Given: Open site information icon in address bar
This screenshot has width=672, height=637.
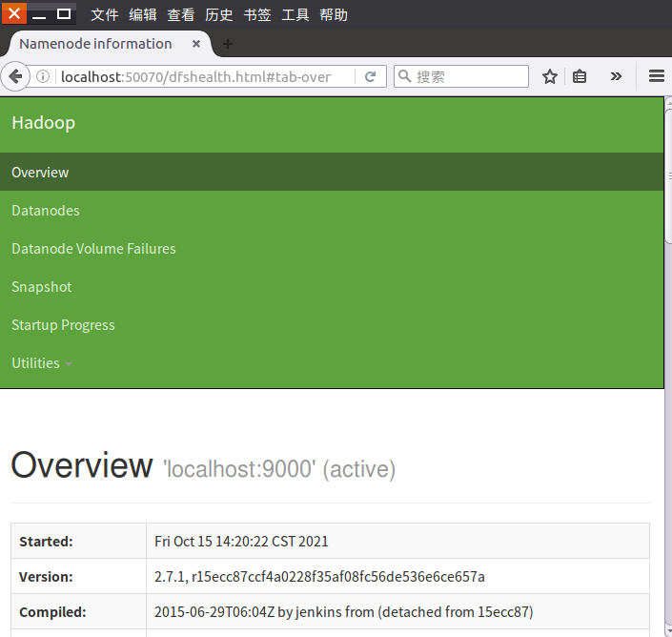Looking at the screenshot, I should (43, 76).
